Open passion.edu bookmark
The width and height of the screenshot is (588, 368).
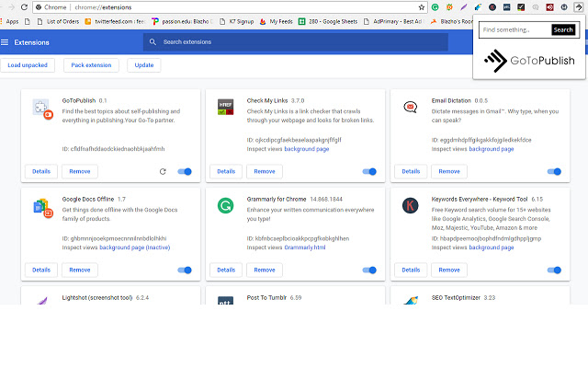click(182, 22)
